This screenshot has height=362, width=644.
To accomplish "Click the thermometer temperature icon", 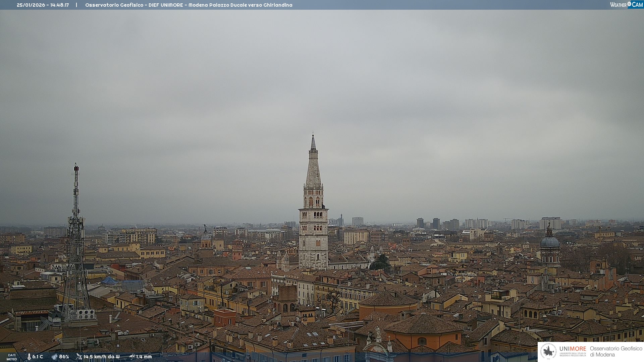I will [x=29, y=357].
